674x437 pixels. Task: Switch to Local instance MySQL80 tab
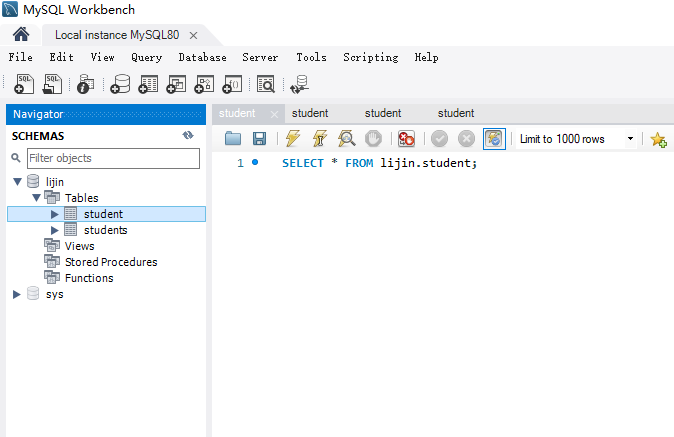[x=117, y=35]
